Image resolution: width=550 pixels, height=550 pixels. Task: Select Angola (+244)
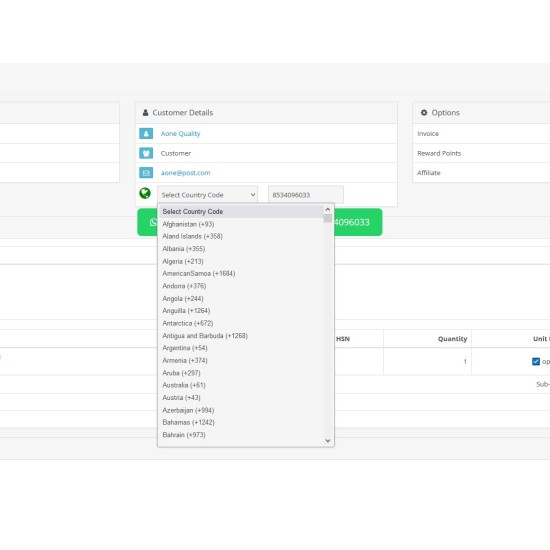[x=241, y=299]
